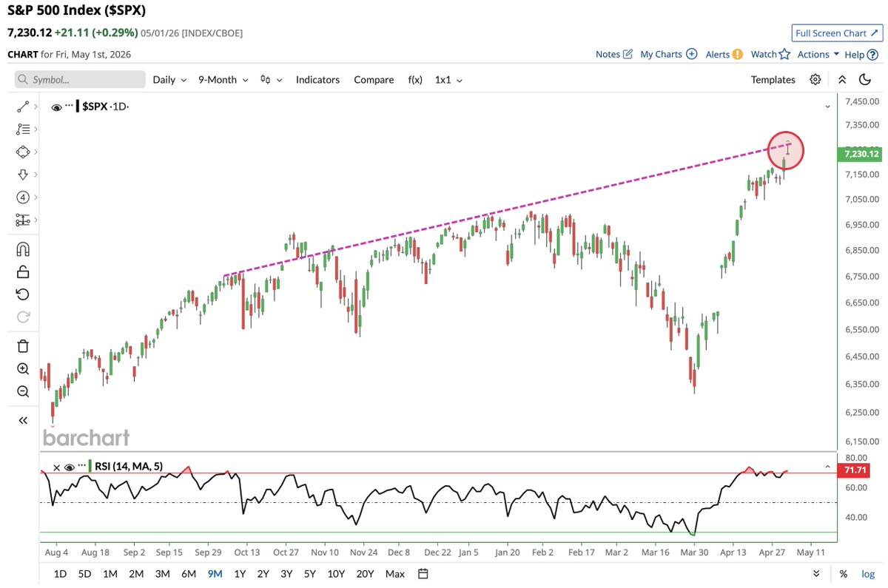
Task: Open the Alerts warning icon
Action: tap(738, 54)
